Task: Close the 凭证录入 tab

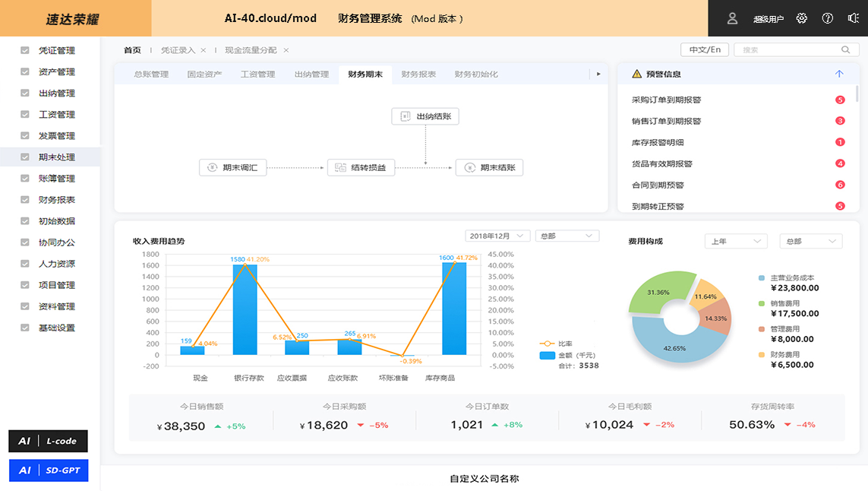Action: [x=204, y=50]
